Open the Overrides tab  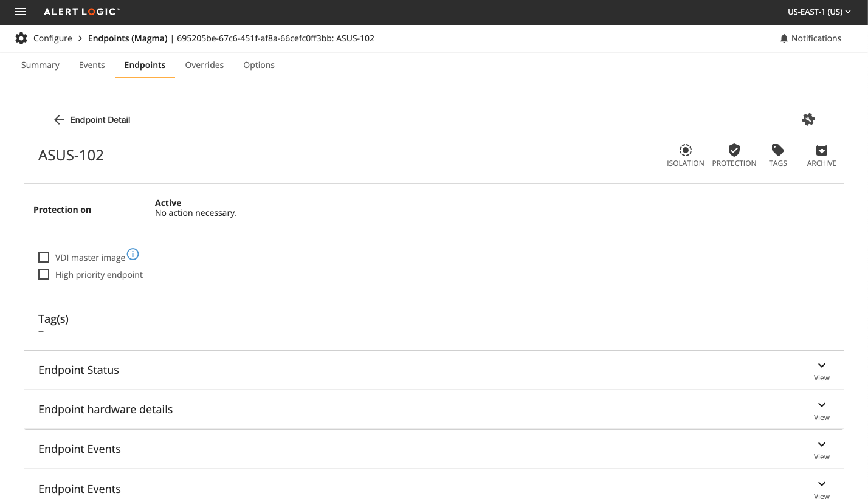(x=204, y=65)
